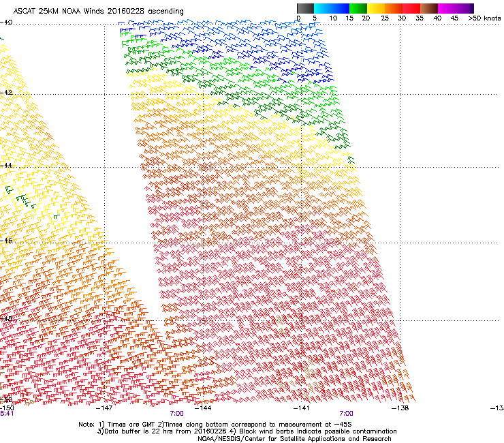This screenshot has width=504, height=443.
Task: Click the latitude label -46
Action: (6, 241)
